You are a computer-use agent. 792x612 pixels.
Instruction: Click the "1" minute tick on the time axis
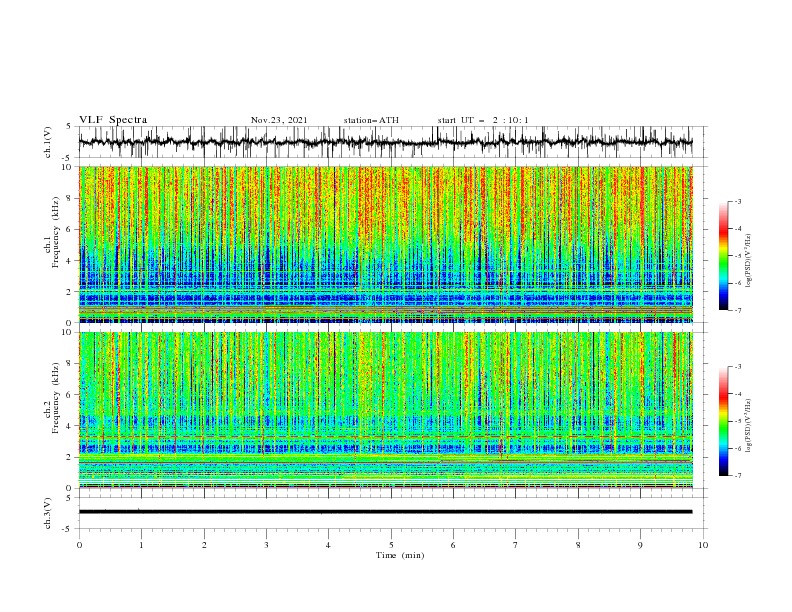point(141,545)
